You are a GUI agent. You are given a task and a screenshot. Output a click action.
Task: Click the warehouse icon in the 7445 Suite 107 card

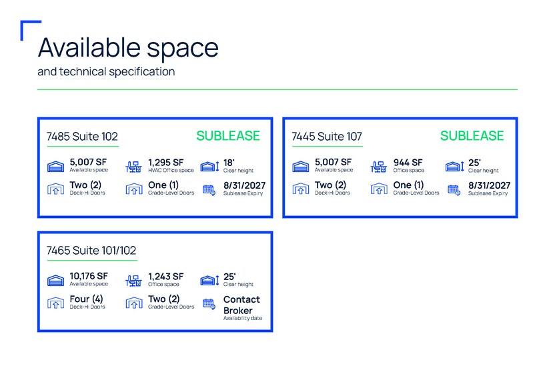[300, 166]
